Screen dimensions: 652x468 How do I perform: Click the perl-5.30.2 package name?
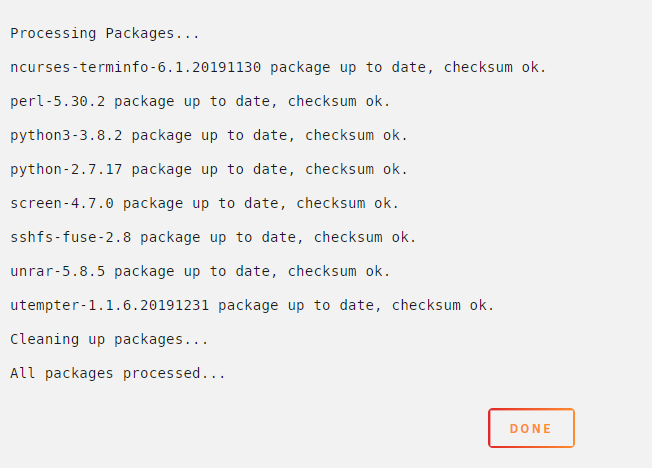click(57, 101)
